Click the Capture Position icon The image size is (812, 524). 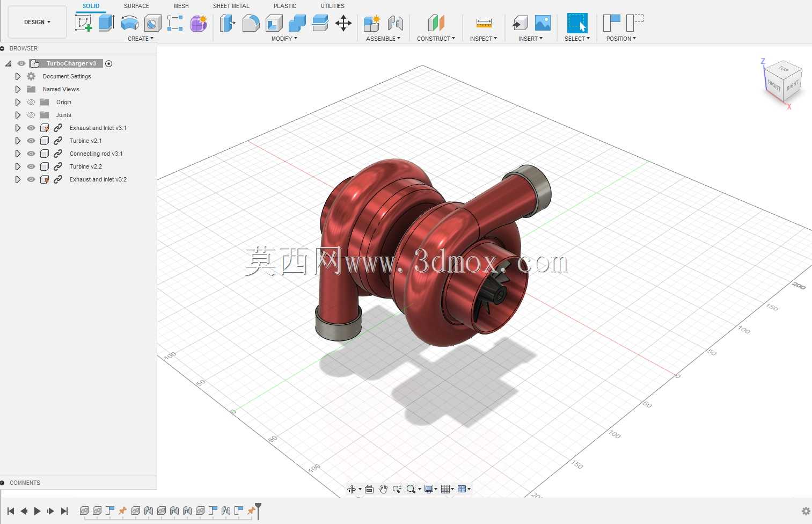[x=611, y=23]
